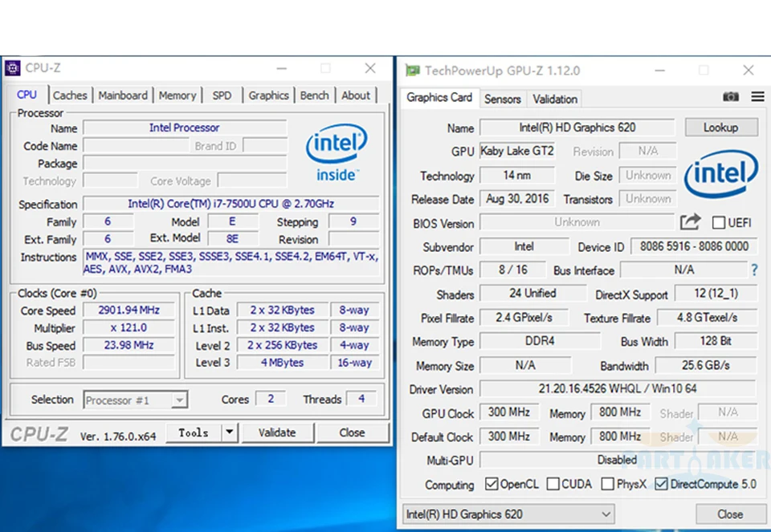The width and height of the screenshot is (771, 532).
Task: Switch to the Sensors tab in GPU-Z
Action: [x=503, y=99]
